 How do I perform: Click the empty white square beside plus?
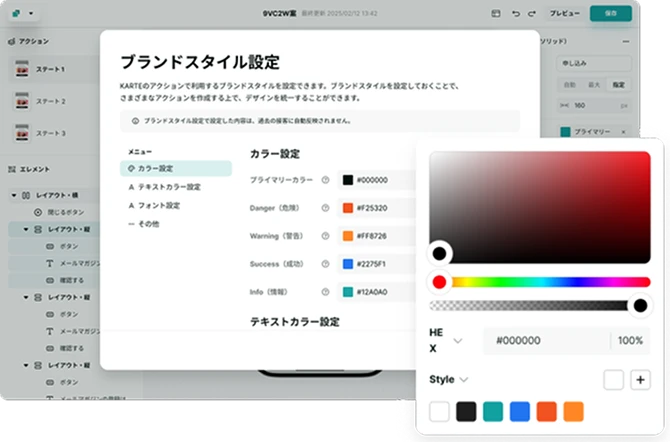613,380
